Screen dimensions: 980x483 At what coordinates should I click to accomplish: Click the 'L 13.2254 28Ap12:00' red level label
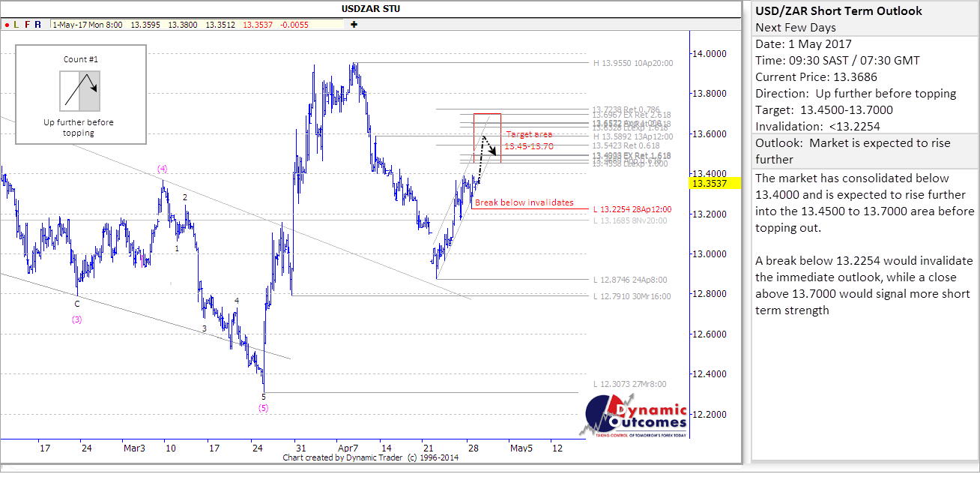[x=632, y=209]
